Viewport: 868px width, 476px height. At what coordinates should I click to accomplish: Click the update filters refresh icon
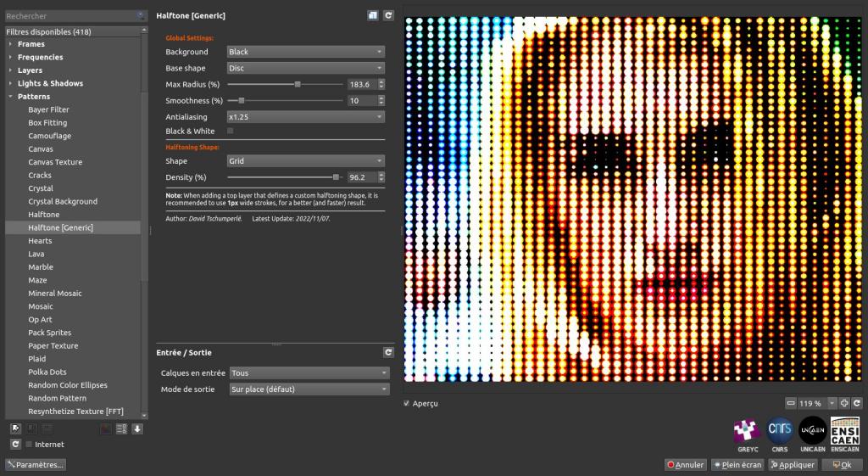tap(15, 445)
